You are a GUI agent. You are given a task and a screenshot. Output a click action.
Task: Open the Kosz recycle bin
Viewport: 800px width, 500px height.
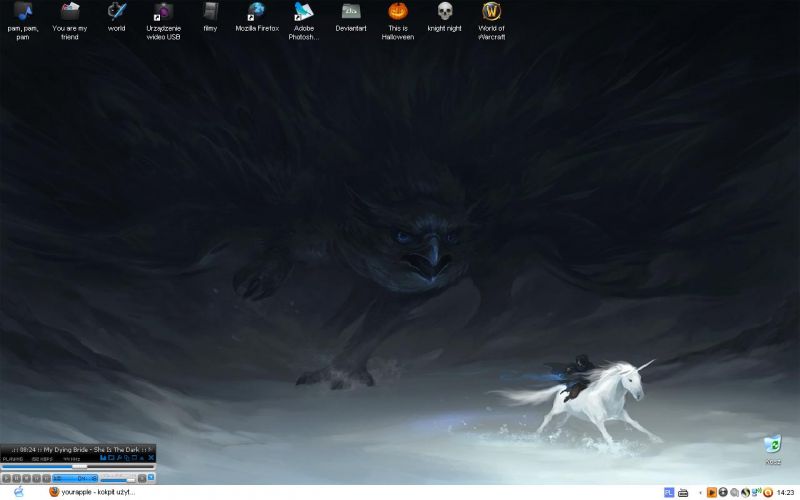(773, 449)
